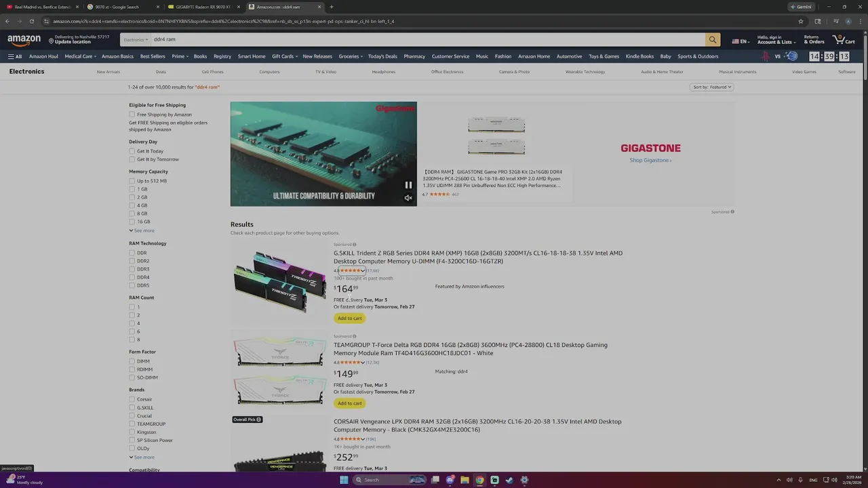Click Shop Gigastone link
The width and height of the screenshot is (868, 488).
pyautogui.click(x=650, y=160)
